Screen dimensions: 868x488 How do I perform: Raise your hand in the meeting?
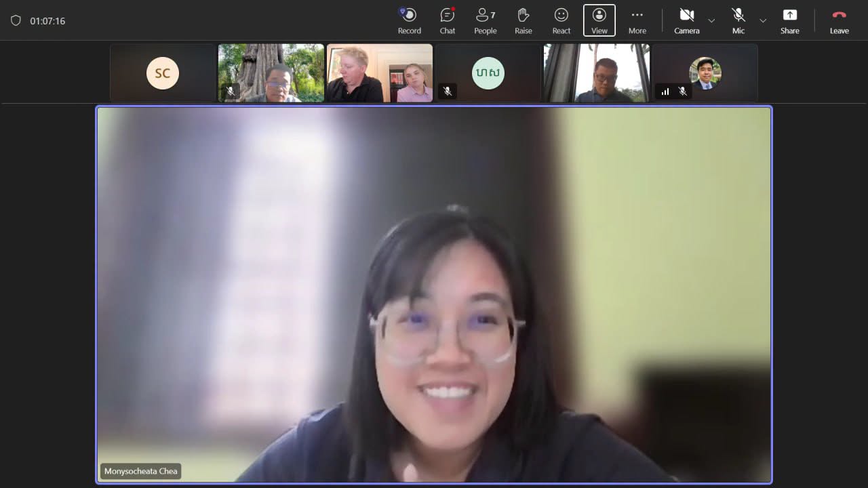tap(523, 20)
